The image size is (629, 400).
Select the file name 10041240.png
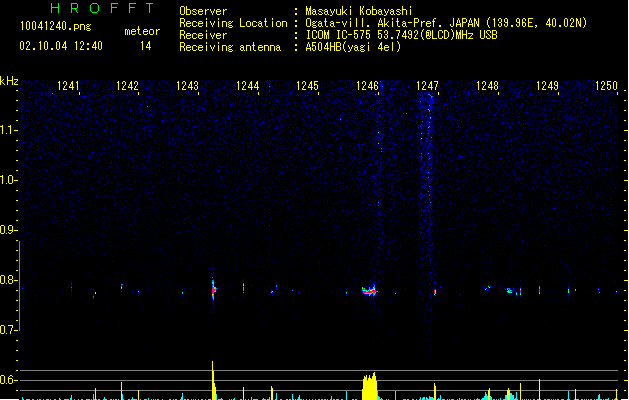55,26
